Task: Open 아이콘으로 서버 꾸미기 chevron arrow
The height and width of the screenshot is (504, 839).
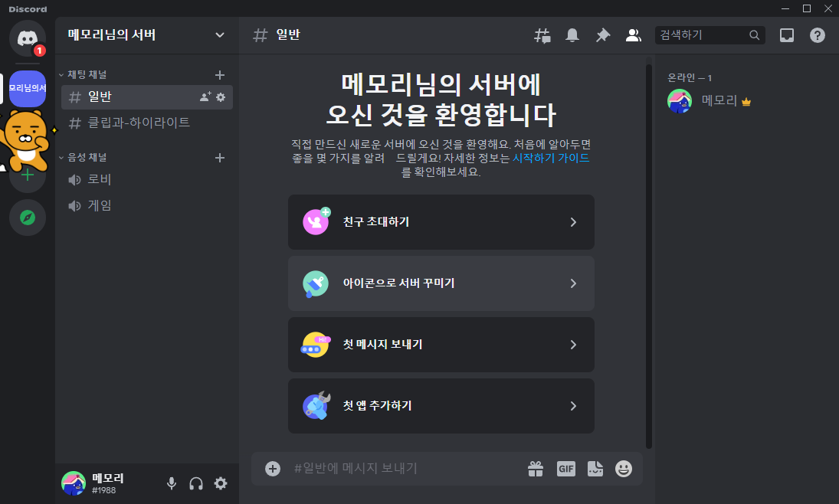Action: tap(573, 283)
